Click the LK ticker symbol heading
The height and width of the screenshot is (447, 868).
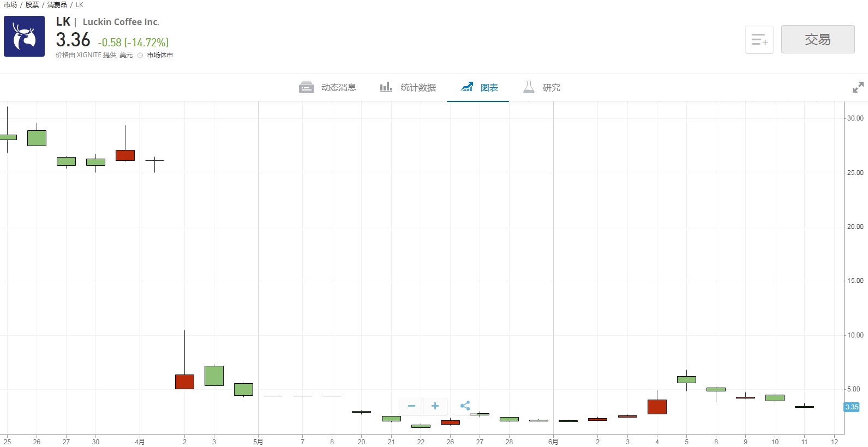(x=63, y=22)
